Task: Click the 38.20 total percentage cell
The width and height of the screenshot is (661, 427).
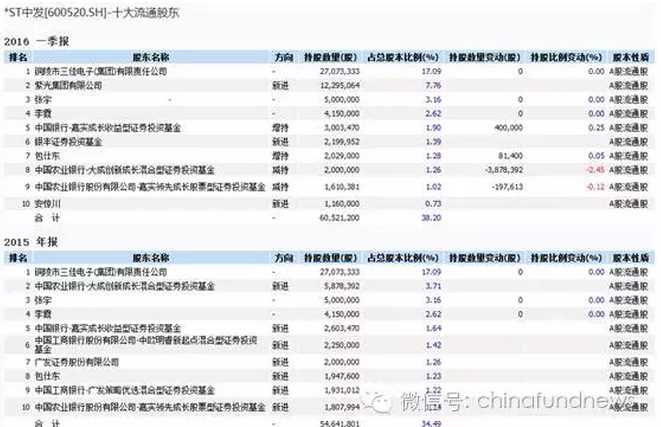Action: [x=400, y=215]
